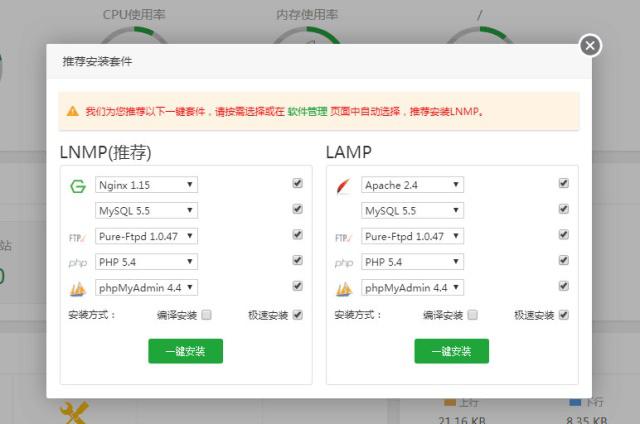Open the LAMP MySQL 5.5 dropdown
Screen dimensions: 640x424
coord(412,211)
